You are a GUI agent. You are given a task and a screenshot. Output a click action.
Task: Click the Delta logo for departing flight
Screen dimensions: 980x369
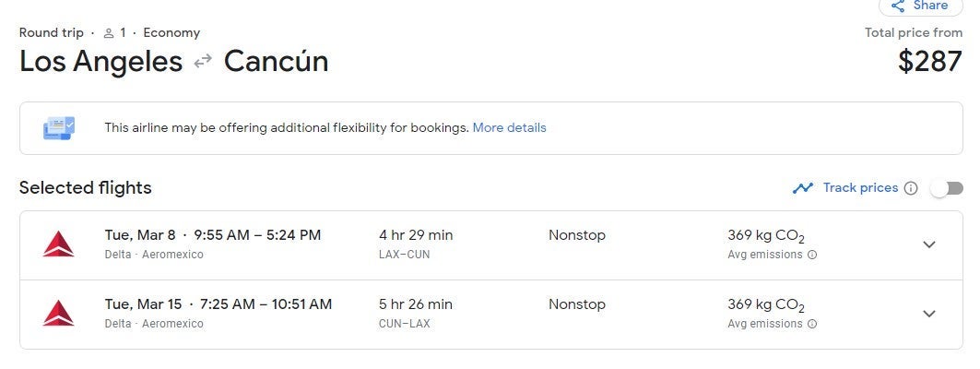tap(59, 244)
